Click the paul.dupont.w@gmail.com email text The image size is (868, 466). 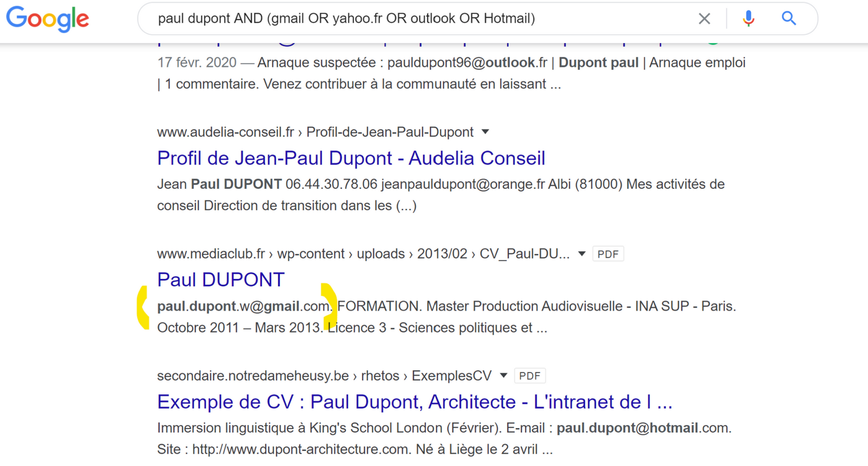click(x=243, y=306)
